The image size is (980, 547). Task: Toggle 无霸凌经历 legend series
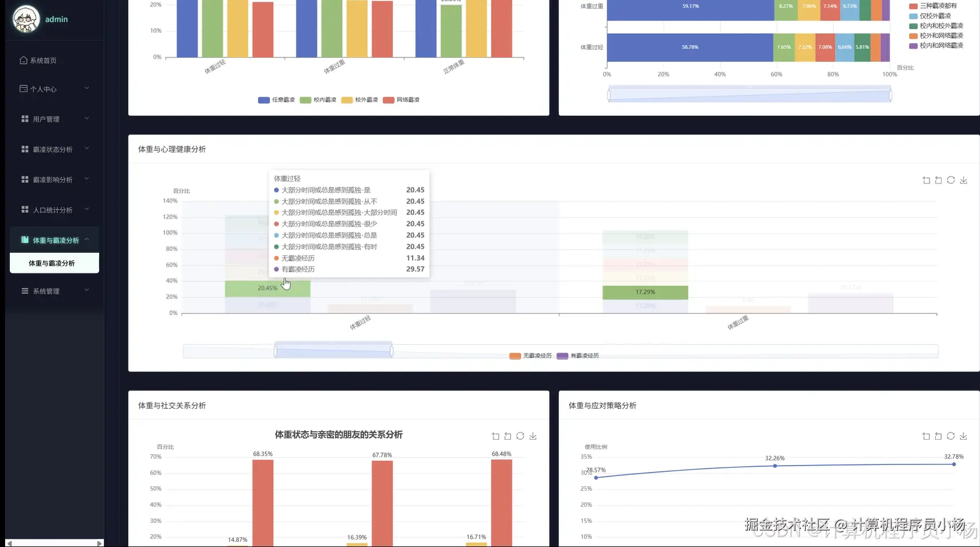point(530,356)
